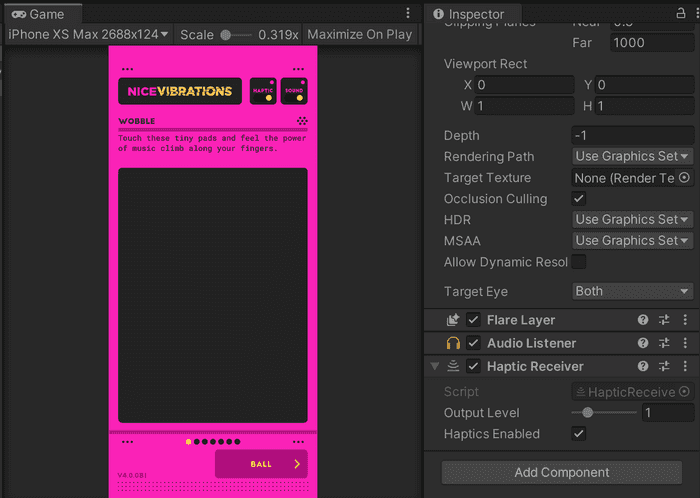Switch to the Inspector tab
Image resolution: width=700 pixels, height=498 pixels.
(473, 14)
